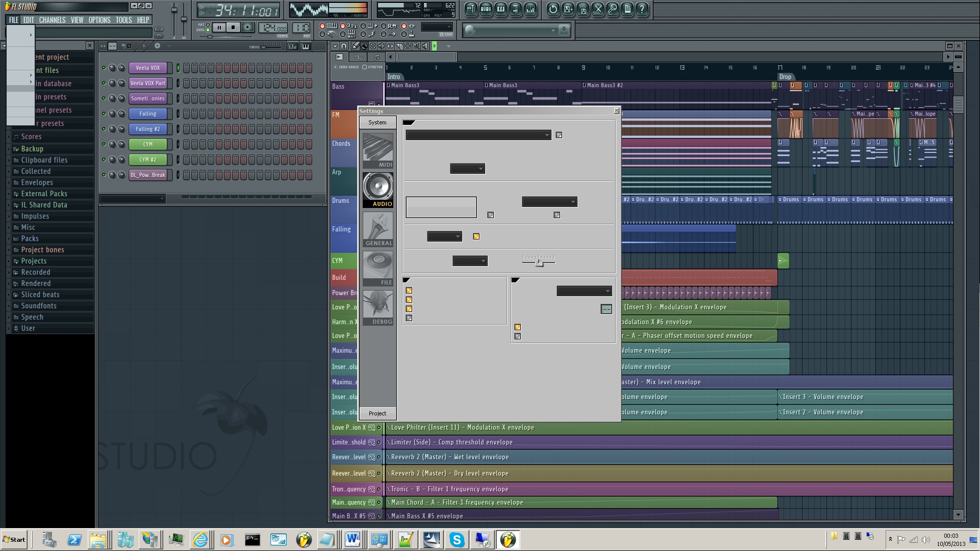
Task: Adjust the Swing slider in channel rack
Action: click(270, 46)
